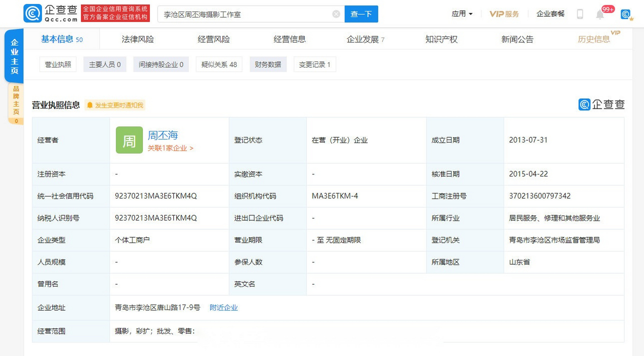Open the VIP服务 link
The image size is (644, 356).
[x=504, y=14]
